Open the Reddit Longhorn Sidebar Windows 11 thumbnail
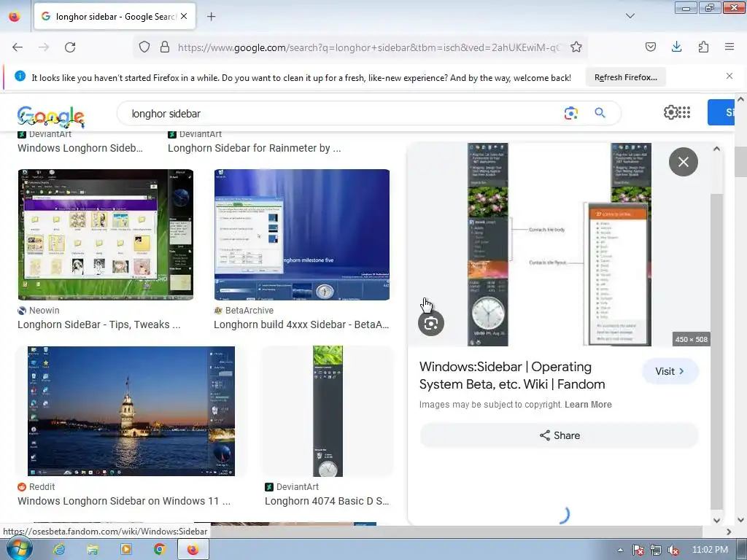The width and height of the screenshot is (747, 560). (x=131, y=411)
